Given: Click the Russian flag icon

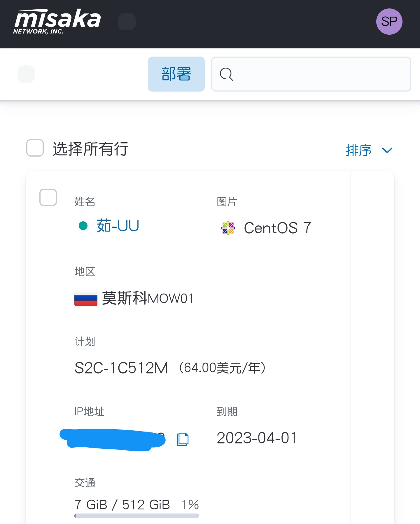Looking at the screenshot, I should pyautogui.click(x=86, y=298).
